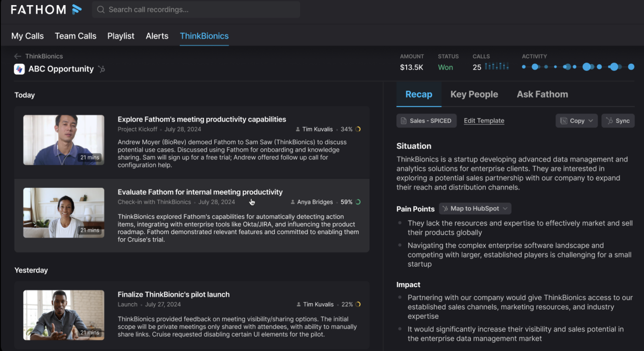Click the search magnifier icon
The image size is (644, 351).
coord(101,10)
